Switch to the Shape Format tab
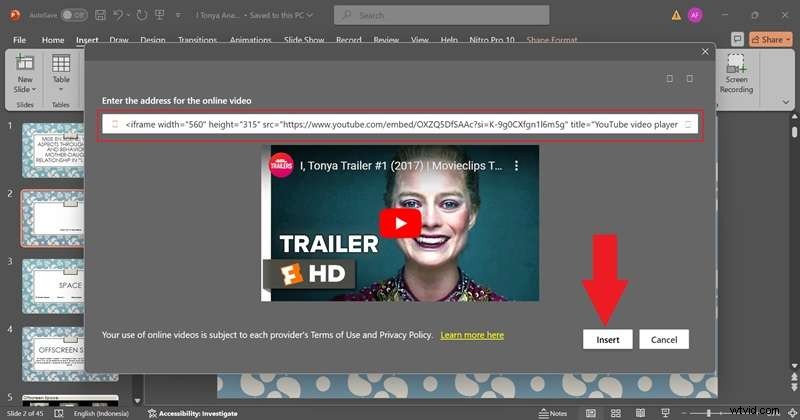The height and width of the screenshot is (420, 800). (552, 40)
